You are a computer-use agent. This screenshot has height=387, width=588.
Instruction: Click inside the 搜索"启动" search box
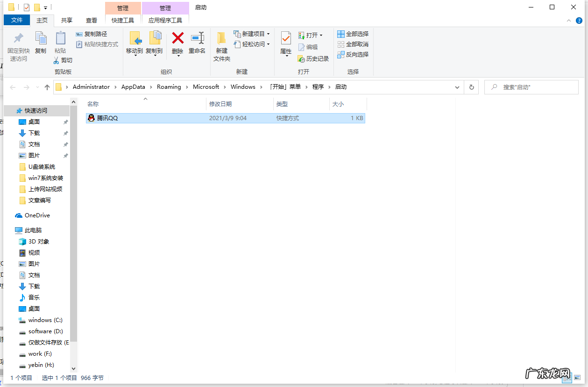pyautogui.click(x=531, y=87)
